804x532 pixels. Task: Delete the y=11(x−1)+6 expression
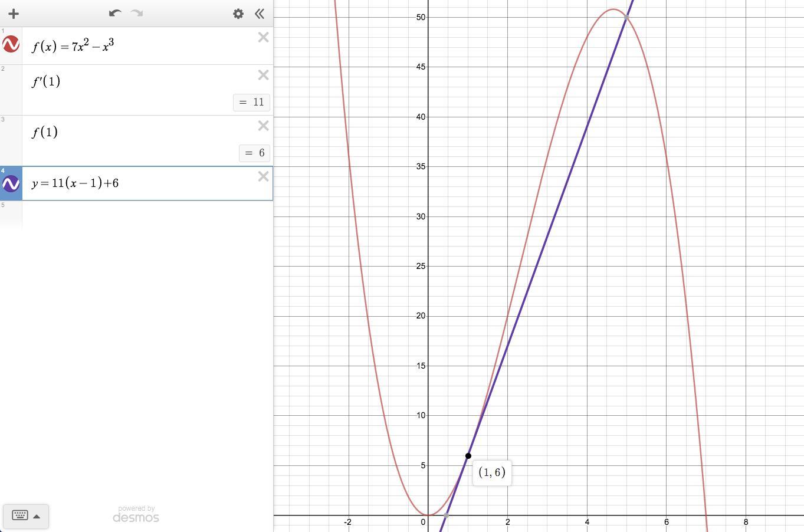(x=264, y=176)
